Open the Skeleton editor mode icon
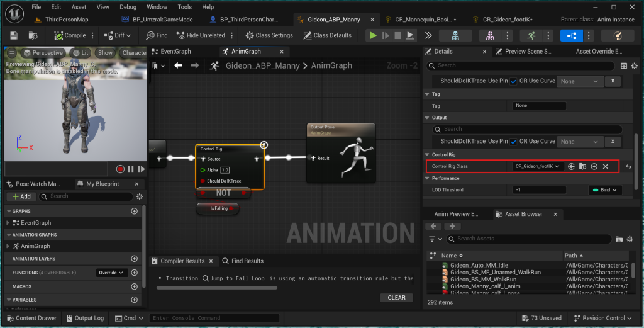 [455, 35]
